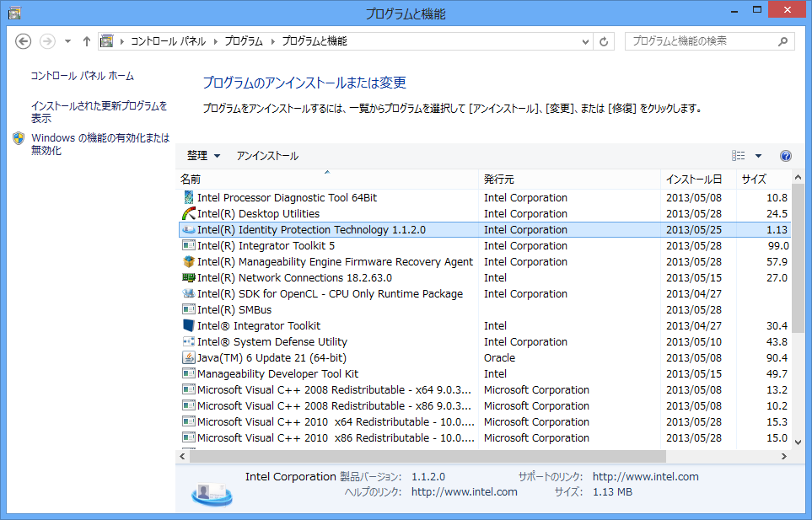Select Intel(R) SMBus name text
812x520 pixels.
234,310
